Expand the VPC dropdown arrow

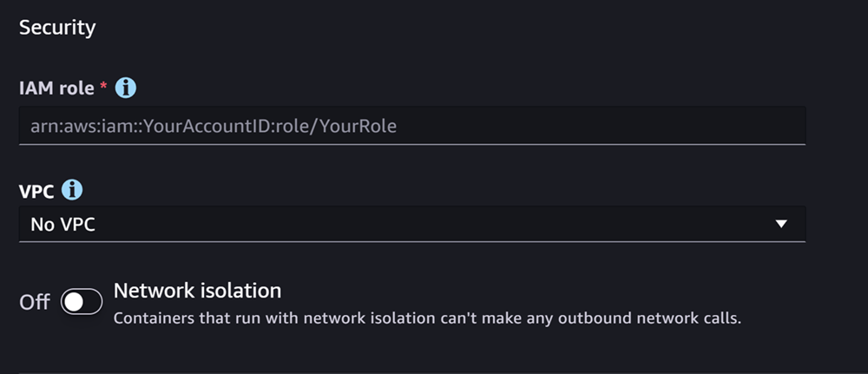point(781,224)
